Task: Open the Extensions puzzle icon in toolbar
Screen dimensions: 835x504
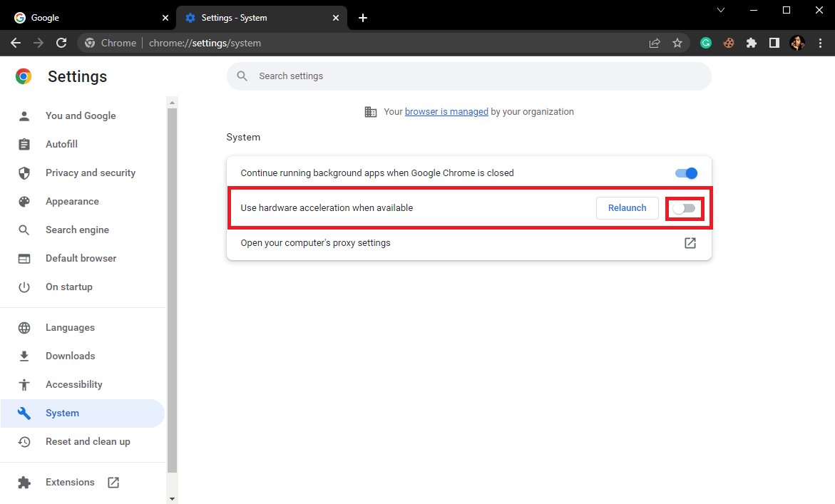Action: (752, 43)
